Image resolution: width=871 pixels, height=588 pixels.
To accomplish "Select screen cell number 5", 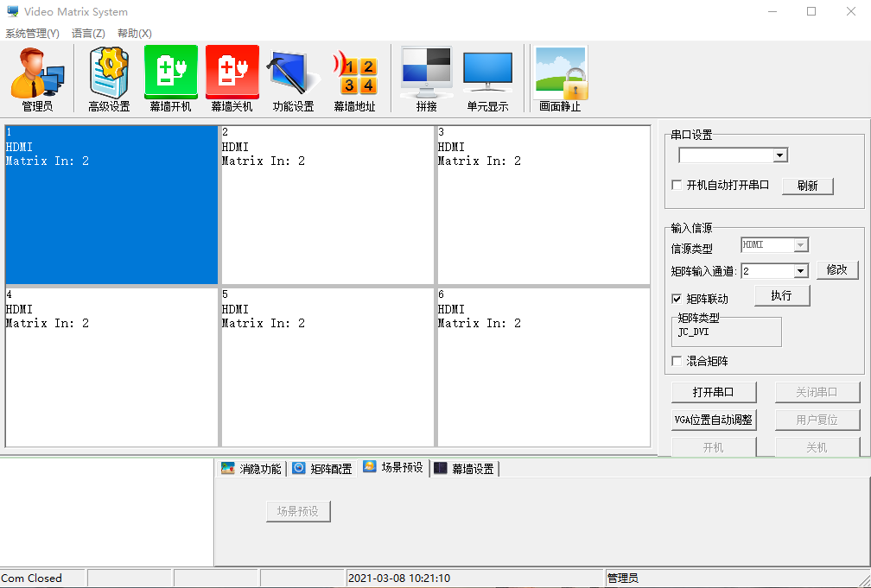I will 327,367.
